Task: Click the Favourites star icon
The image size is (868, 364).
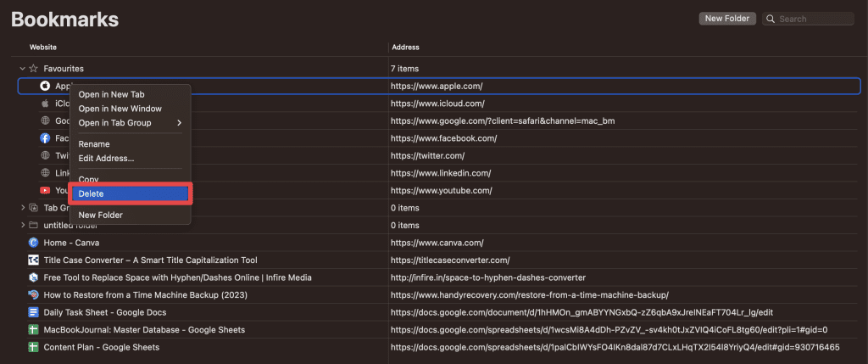Action: (33, 69)
